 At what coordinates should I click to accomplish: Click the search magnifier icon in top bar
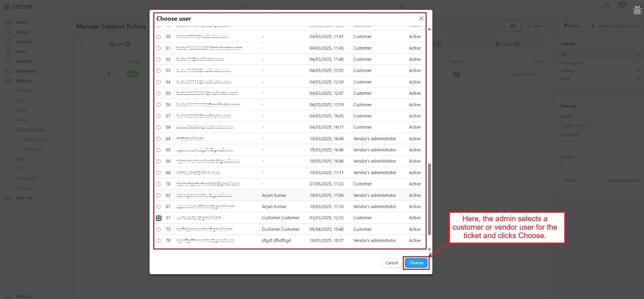[x=402, y=6]
